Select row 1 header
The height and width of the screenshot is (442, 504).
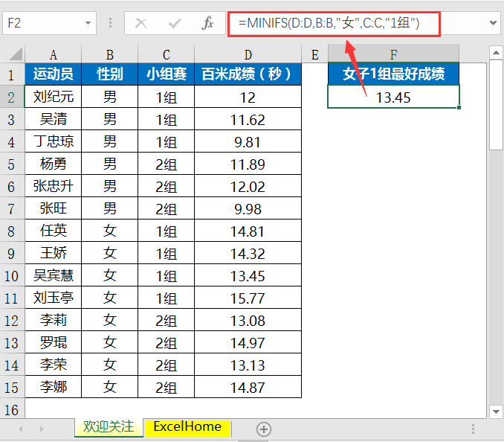[x=12, y=74]
